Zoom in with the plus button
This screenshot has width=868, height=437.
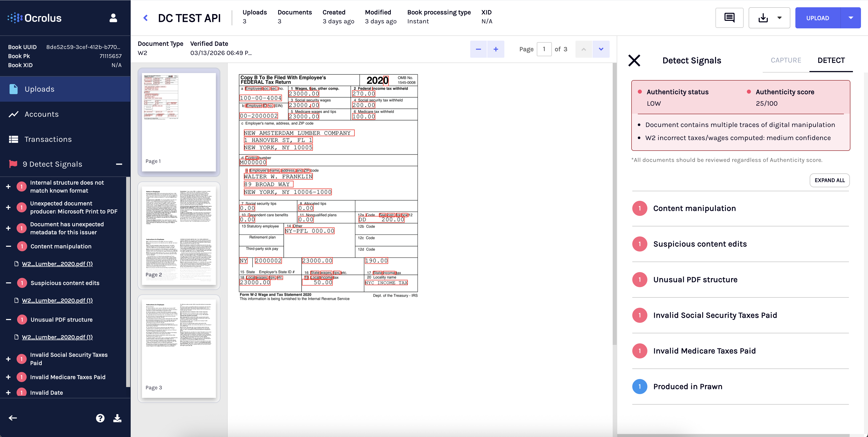coord(496,49)
